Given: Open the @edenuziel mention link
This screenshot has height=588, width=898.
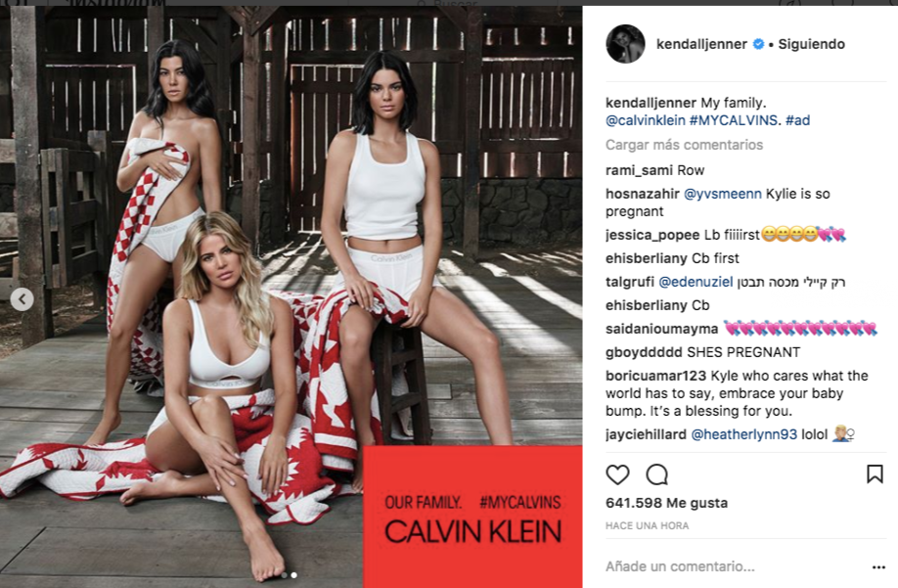Looking at the screenshot, I should pos(696,282).
